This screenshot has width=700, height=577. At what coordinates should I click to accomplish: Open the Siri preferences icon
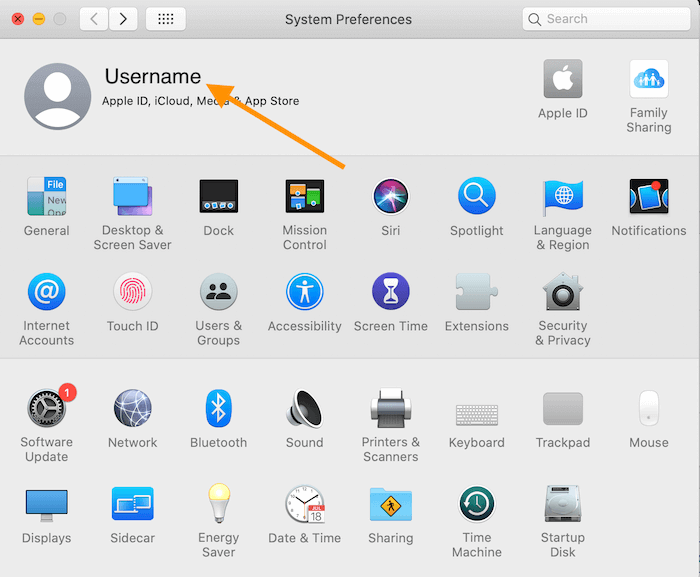[x=390, y=197]
